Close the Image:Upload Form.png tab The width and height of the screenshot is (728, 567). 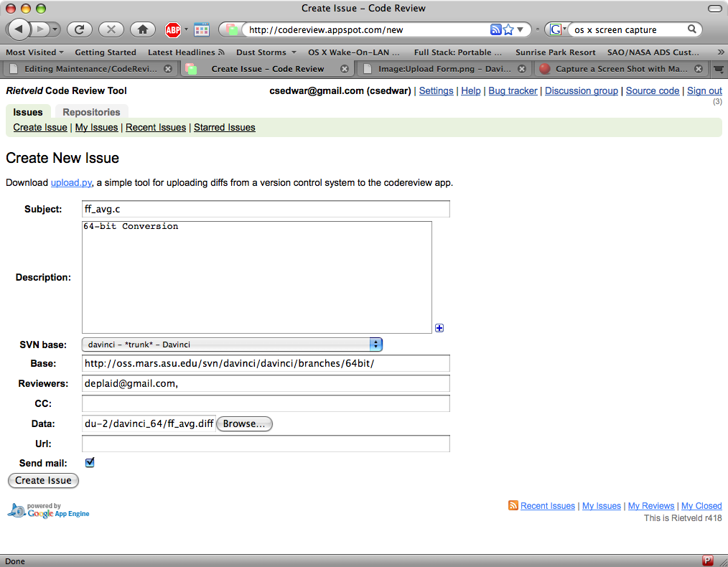[x=522, y=69]
